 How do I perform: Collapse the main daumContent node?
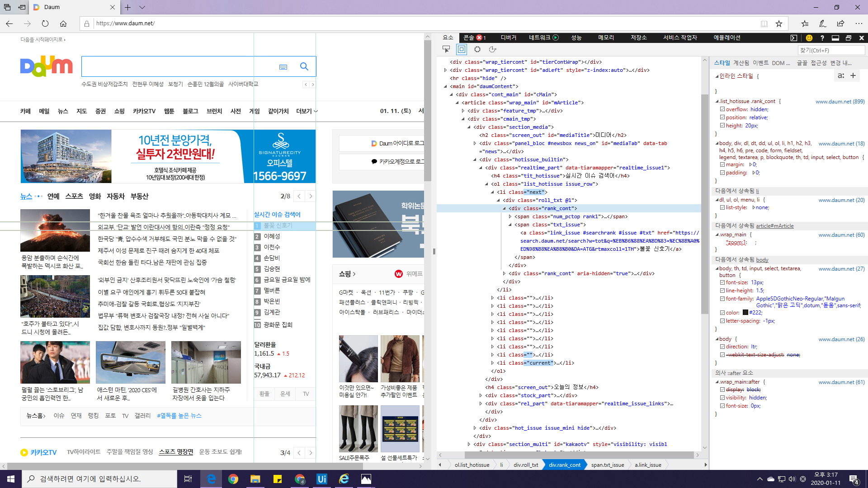(445, 86)
